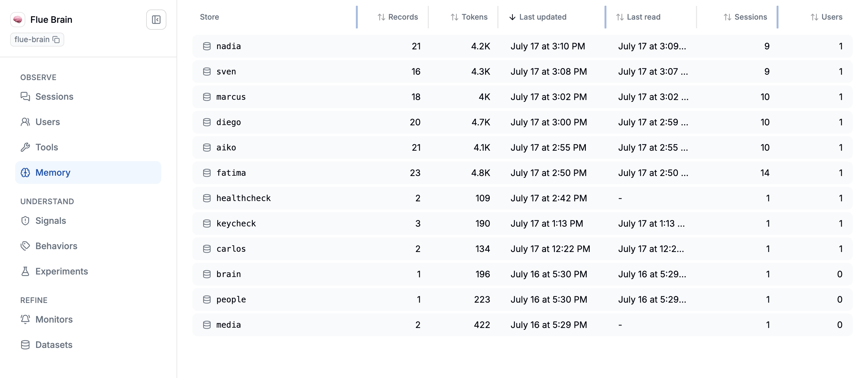Click fatima's sessions count 14
This screenshot has height=378, width=868.
click(765, 173)
